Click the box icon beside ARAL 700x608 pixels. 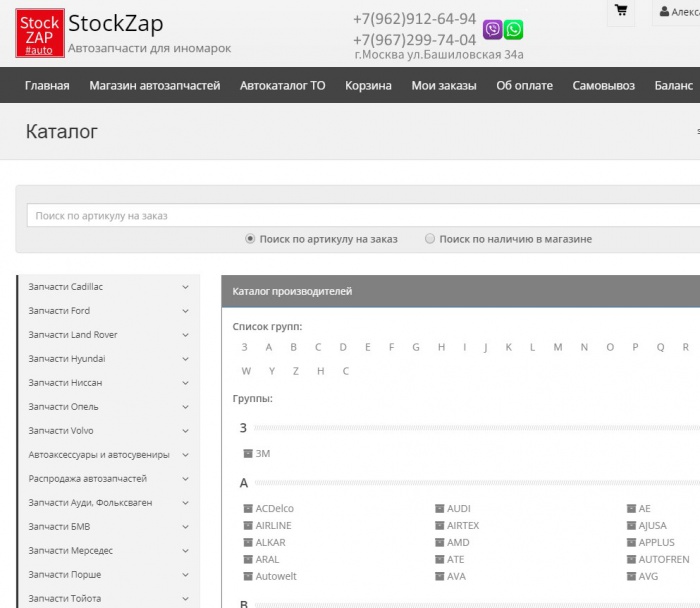[248, 559]
